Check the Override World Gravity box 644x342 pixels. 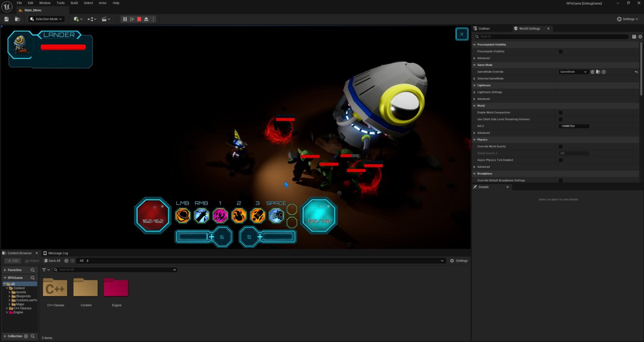pyautogui.click(x=561, y=146)
